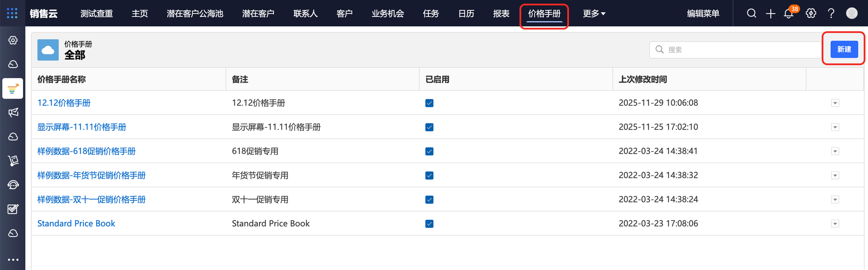Uncheck 已启用 for 12.12价格手册
868x270 pixels.
429,103
